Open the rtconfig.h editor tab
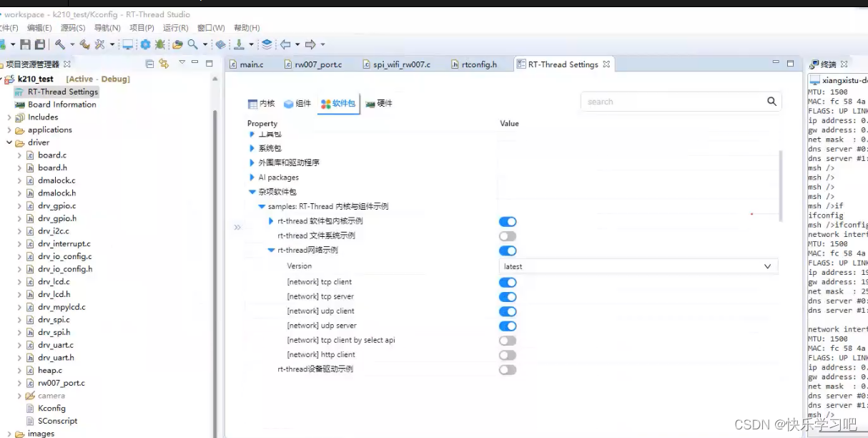Screen dimensions: 868x438 pyautogui.click(x=473, y=64)
